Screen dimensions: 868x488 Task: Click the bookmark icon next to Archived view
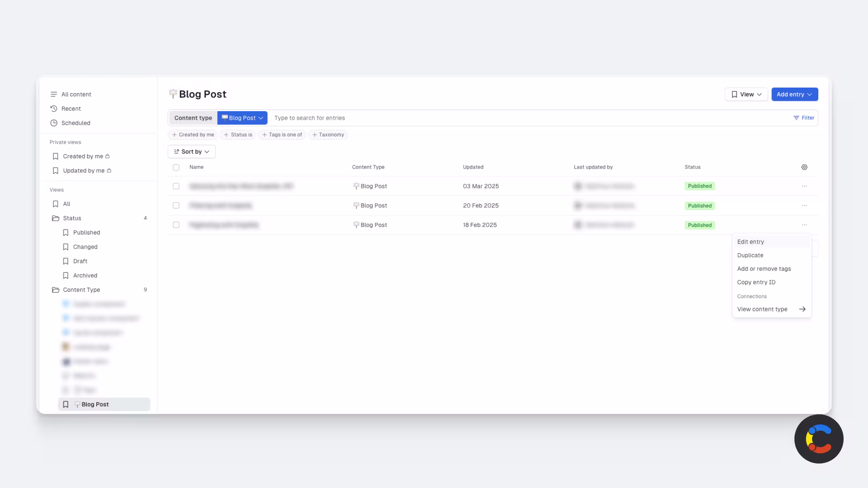(66, 276)
